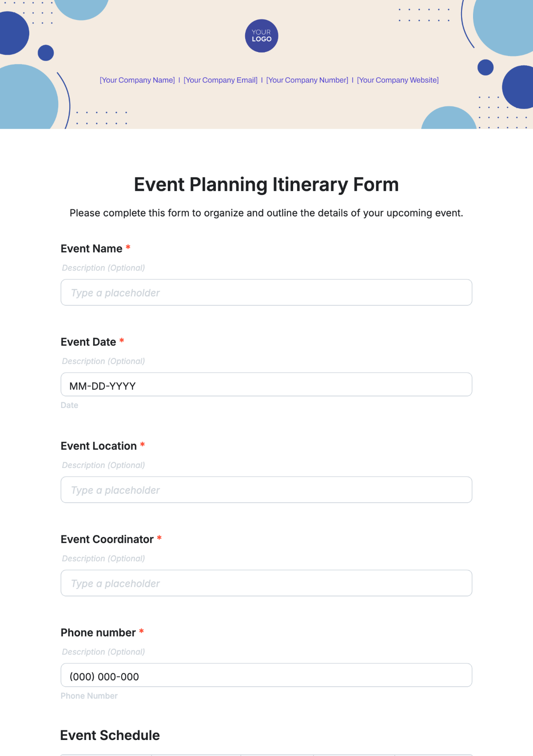The image size is (533, 756).
Task: Select the Event Planning Itinerary Form title
Action: tap(266, 184)
